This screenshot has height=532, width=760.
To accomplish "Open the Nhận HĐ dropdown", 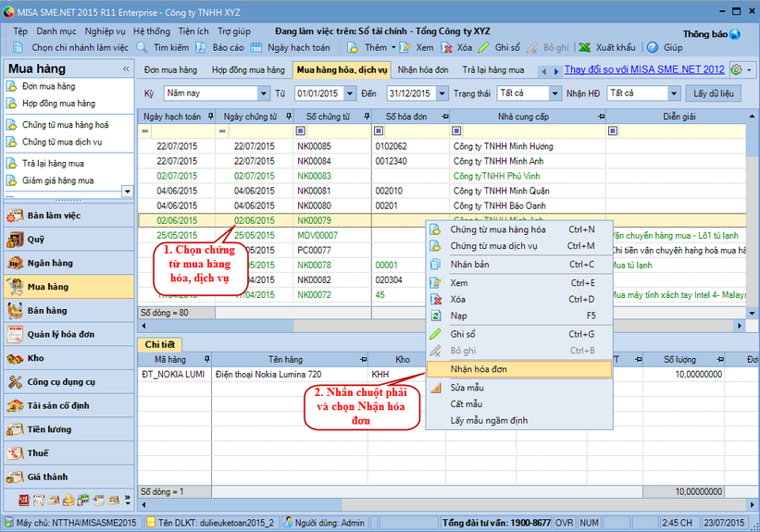I will 674,93.
